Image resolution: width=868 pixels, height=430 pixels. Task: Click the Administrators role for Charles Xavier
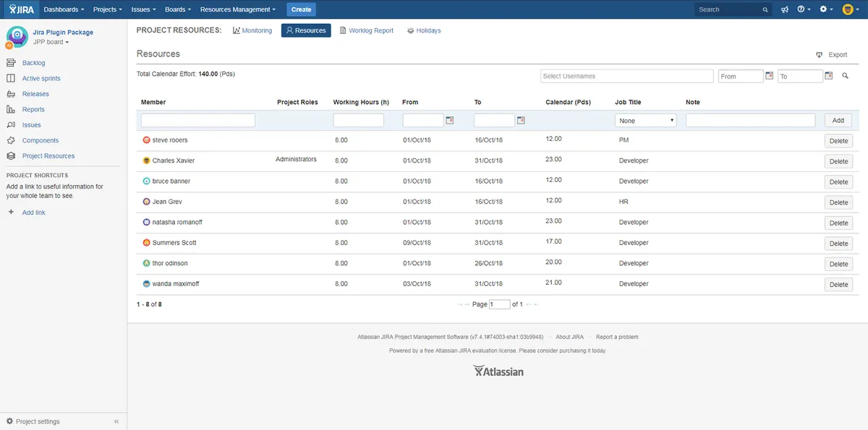(x=296, y=159)
